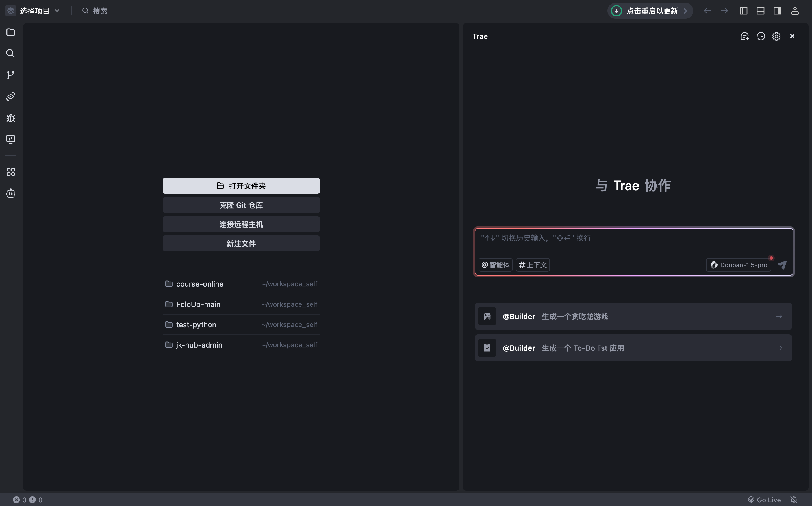Image resolution: width=812 pixels, height=506 pixels.
Task: Toggle the bottom panel visibility
Action: click(760, 11)
